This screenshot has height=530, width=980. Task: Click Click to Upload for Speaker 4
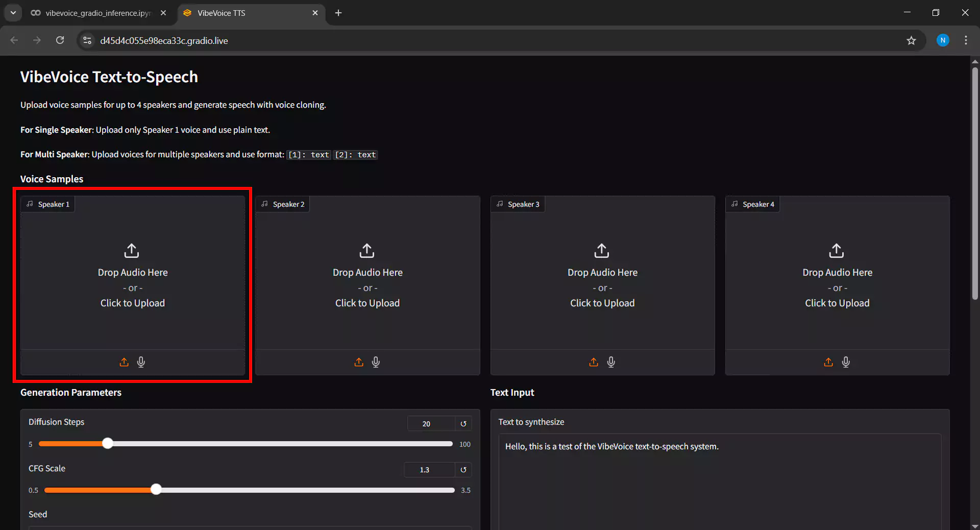[x=837, y=303]
